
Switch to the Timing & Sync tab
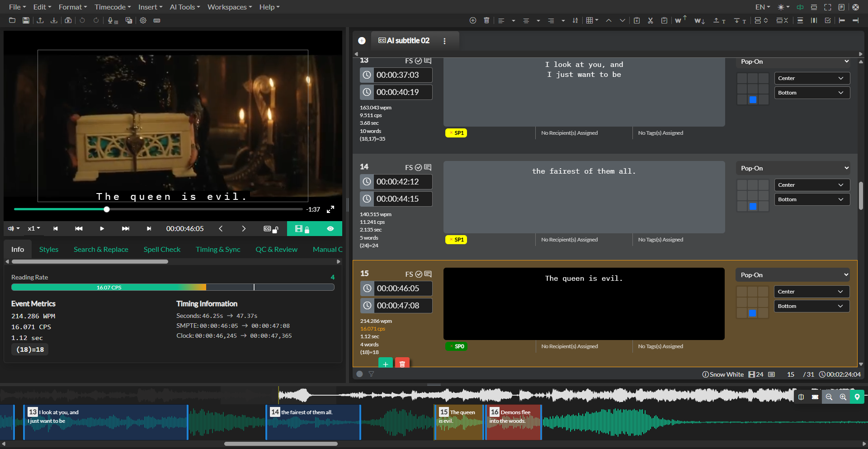(218, 250)
